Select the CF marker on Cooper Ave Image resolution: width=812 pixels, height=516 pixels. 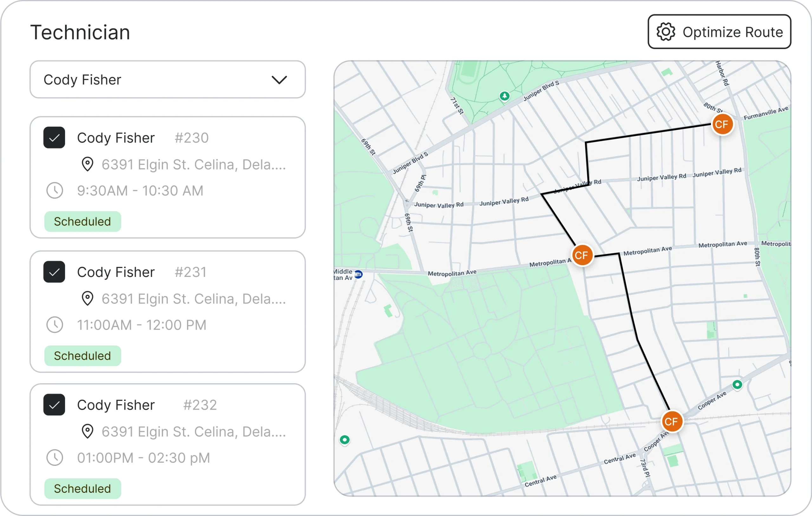click(x=672, y=421)
